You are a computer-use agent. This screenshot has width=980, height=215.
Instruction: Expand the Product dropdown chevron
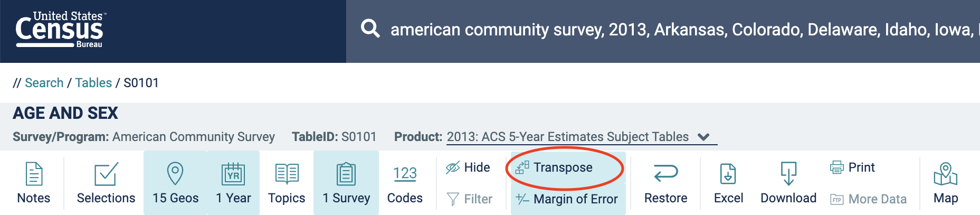point(703,137)
